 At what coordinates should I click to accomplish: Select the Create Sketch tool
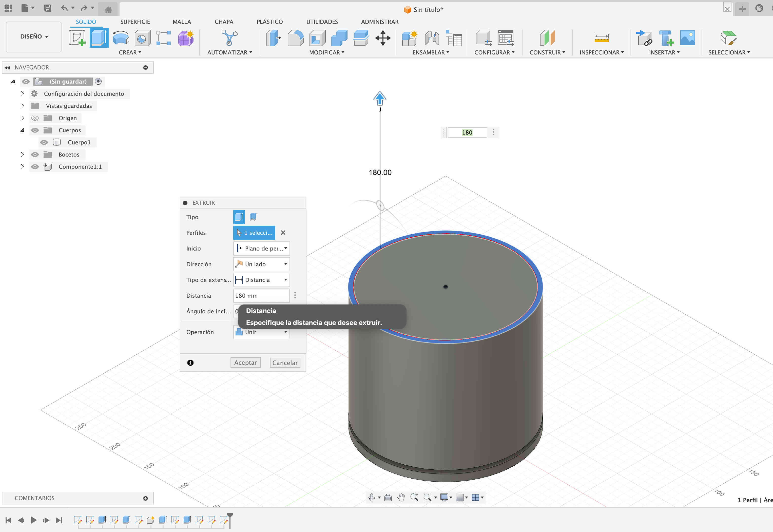[77, 38]
